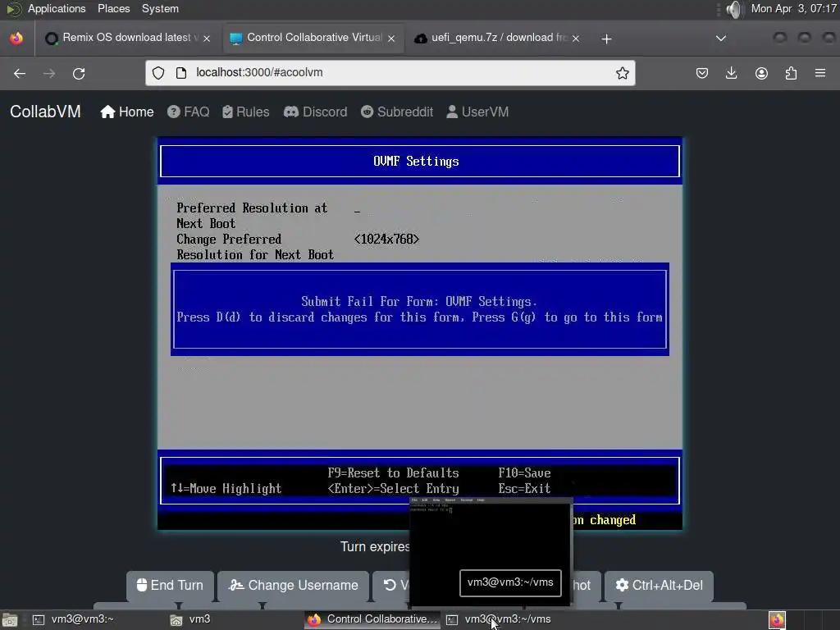Viewport: 840px width, 630px height.
Task: Reload the page with the refresh icon
Action: pyautogui.click(x=79, y=73)
